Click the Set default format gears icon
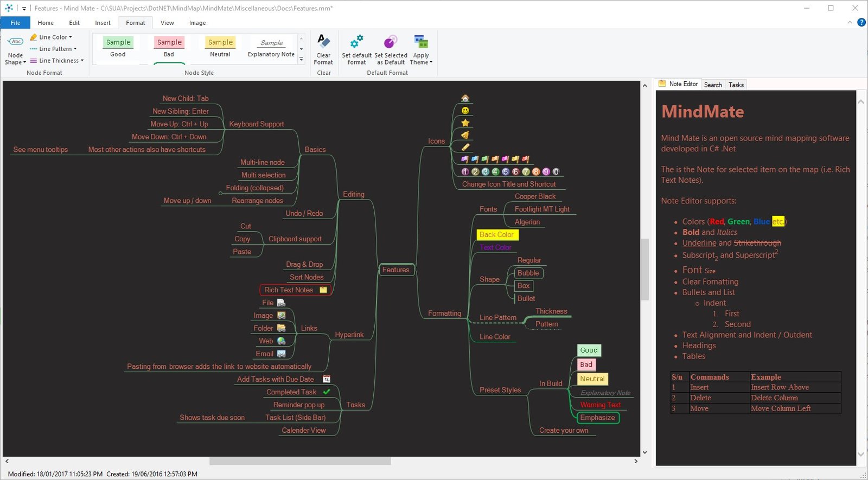Viewport: 868px width, 480px height. (356, 42)
